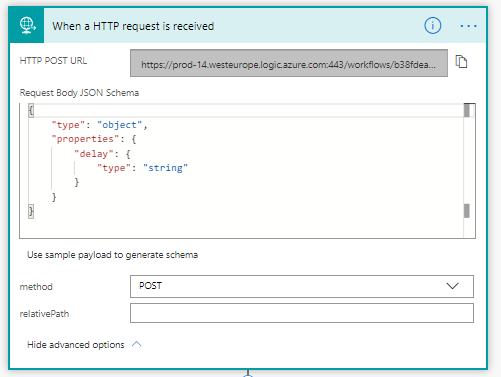Open the info icon on trigger header
Viewport: 501px width, 377px height.
[432, 26]
